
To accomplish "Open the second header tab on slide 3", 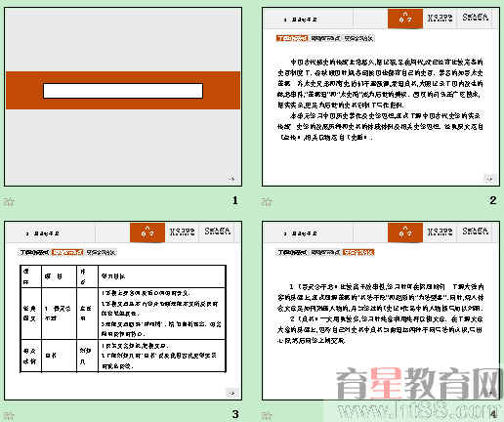I will (182, 232).
